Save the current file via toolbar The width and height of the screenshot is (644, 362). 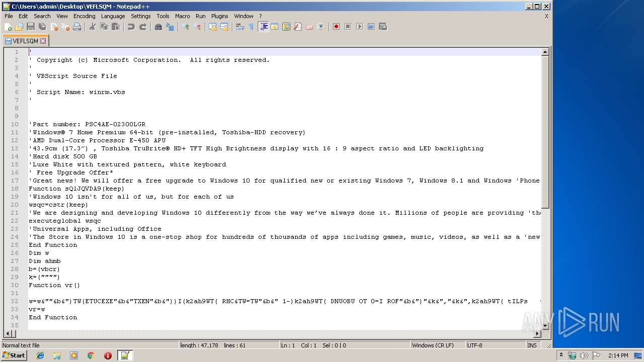(x=31, y=27)
